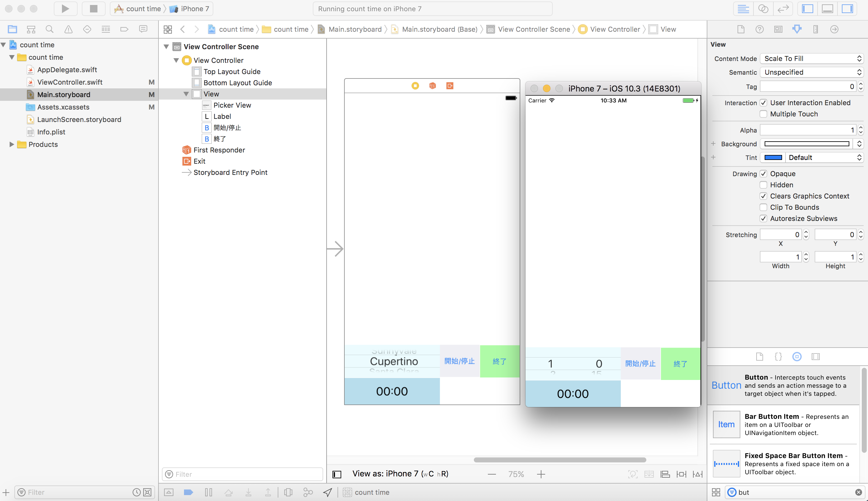Viewport: 868px width, 501px height.
Task: Open the Search navigator icon
Action: coord(50,29)
